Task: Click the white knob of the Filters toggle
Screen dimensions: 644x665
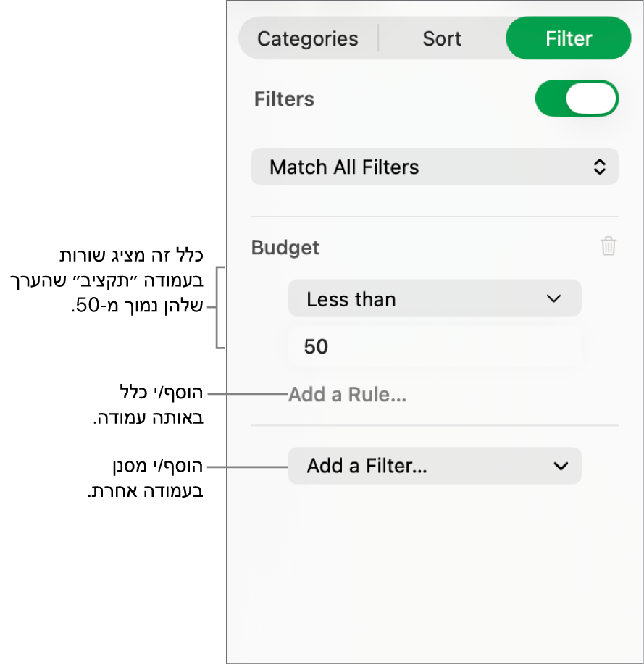Action: [x=591, y=99]
